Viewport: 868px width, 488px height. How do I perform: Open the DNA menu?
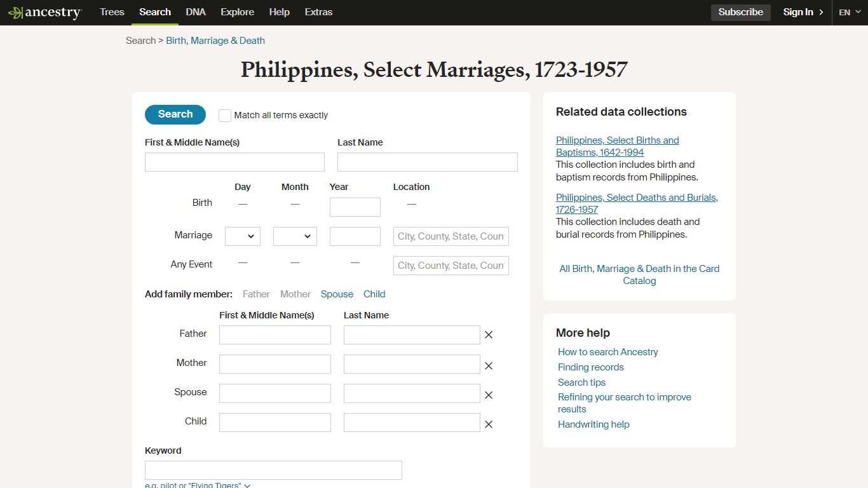[196, 12]
